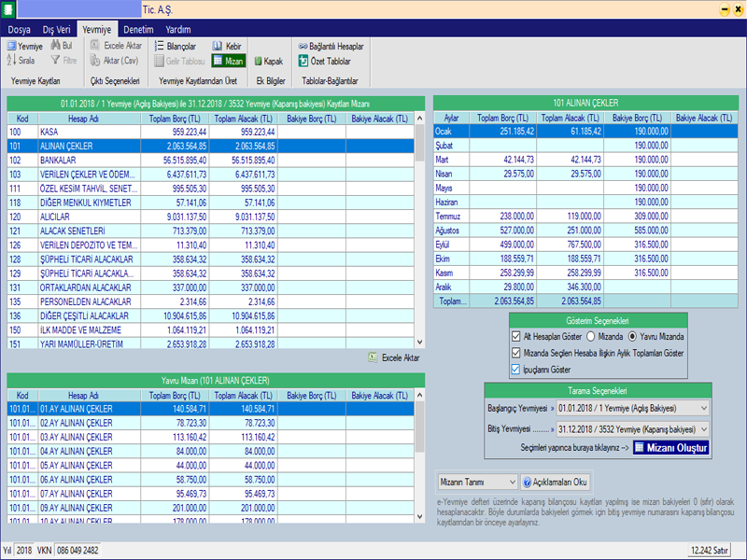Image resolution: width=747 pixels, height=560 pixels.
Task: Select the 09.AY ALINAN ÇEKLER row
Action: 211,508
